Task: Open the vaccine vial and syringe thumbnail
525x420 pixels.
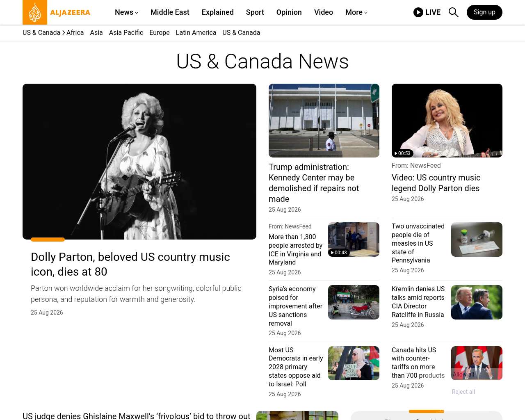Action: pyautogui.click(x=477, y=240)
